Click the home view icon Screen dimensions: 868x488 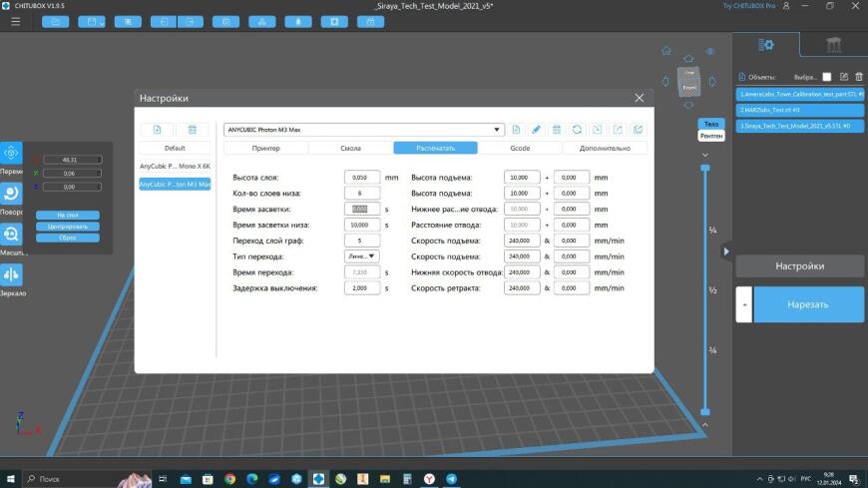coord(666,51)
